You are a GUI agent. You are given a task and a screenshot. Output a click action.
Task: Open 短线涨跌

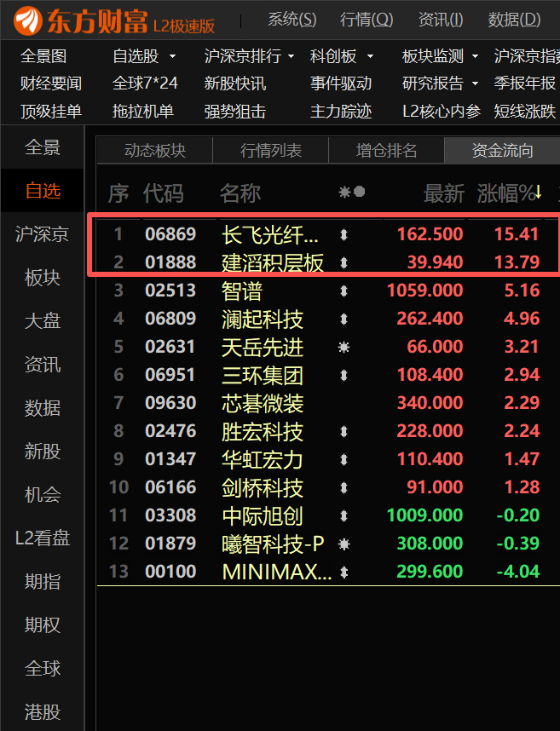click(525, 111)
